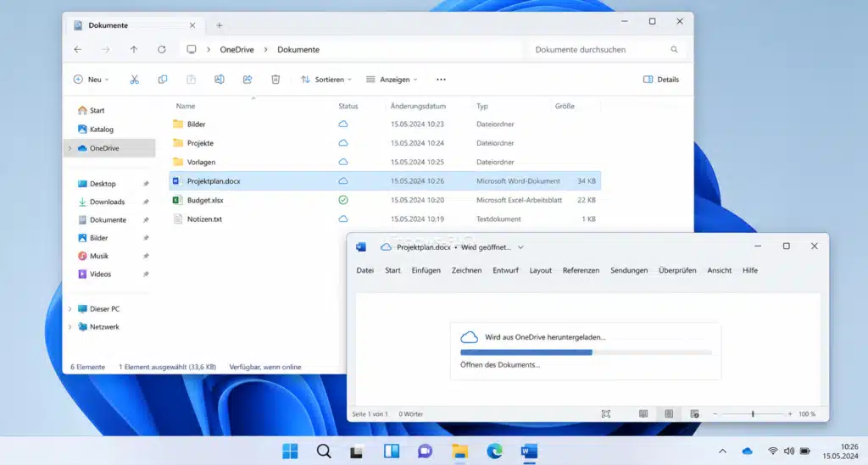Go back with the Explorer back arrow
This screenshot has width=868, height=465.
78,49
